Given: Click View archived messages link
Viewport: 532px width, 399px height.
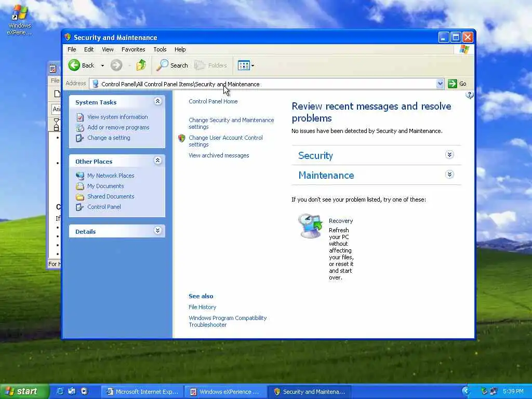Looking at the screenshot, I should coord(219,155).
